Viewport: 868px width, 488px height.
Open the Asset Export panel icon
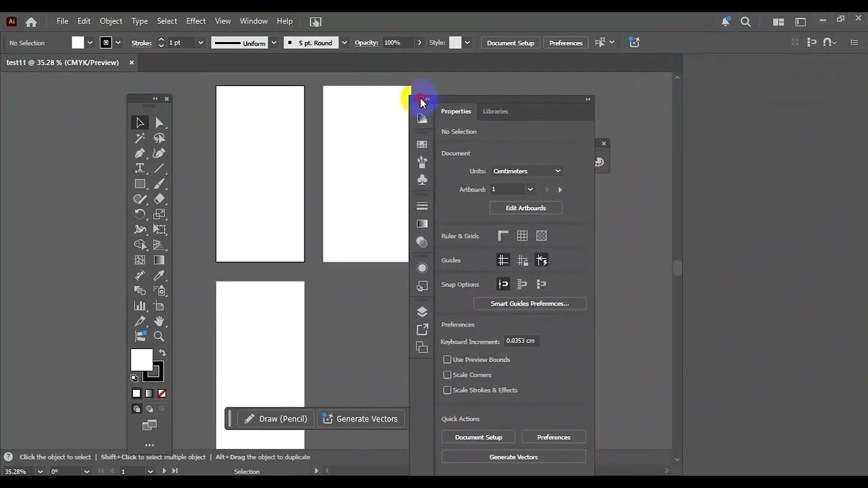pyautogui.click(x=422, y=329)
